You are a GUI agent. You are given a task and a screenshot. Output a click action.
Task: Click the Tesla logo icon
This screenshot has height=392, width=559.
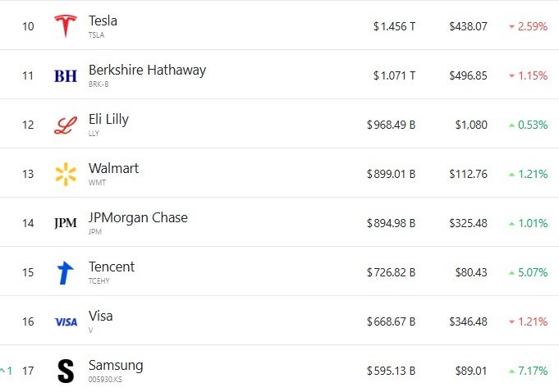65,26
